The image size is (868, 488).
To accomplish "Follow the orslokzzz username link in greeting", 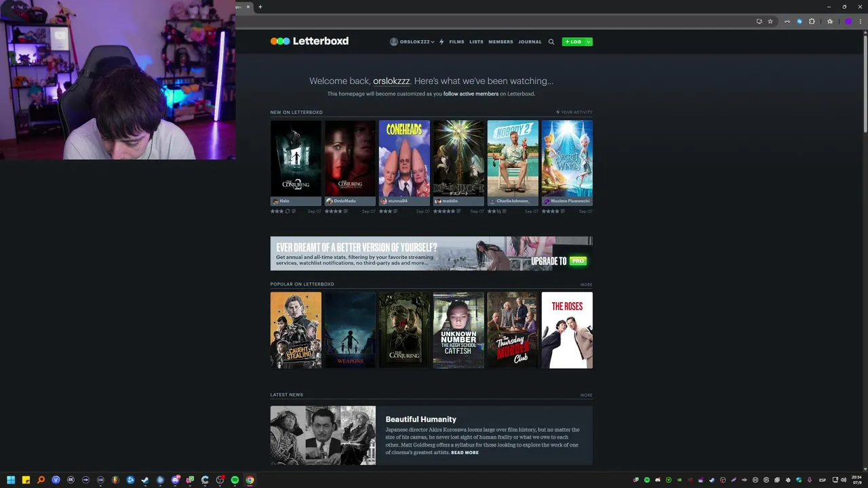I will (x=391, y=81).
